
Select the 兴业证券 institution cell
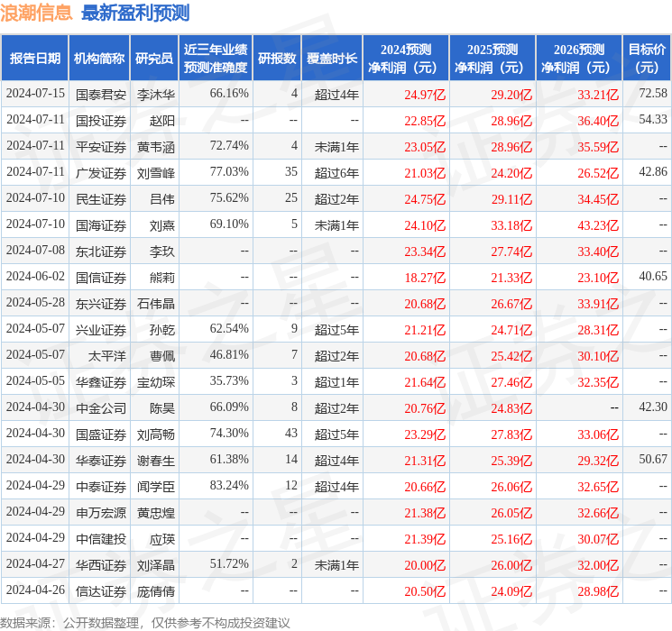point(101,330)
